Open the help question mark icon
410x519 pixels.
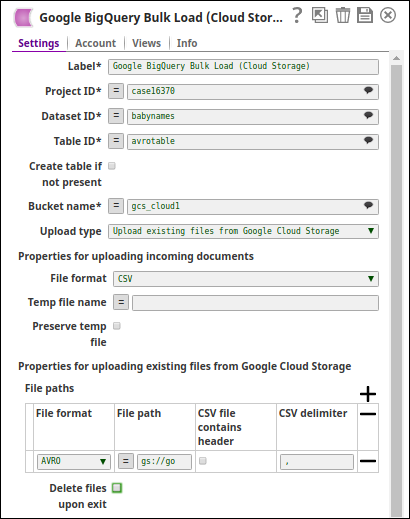tap(297, 15)
